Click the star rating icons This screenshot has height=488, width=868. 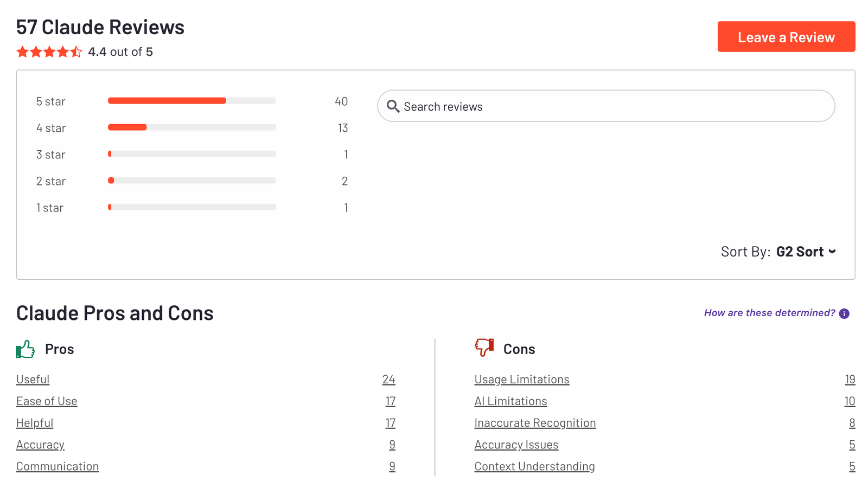(49, 52)
